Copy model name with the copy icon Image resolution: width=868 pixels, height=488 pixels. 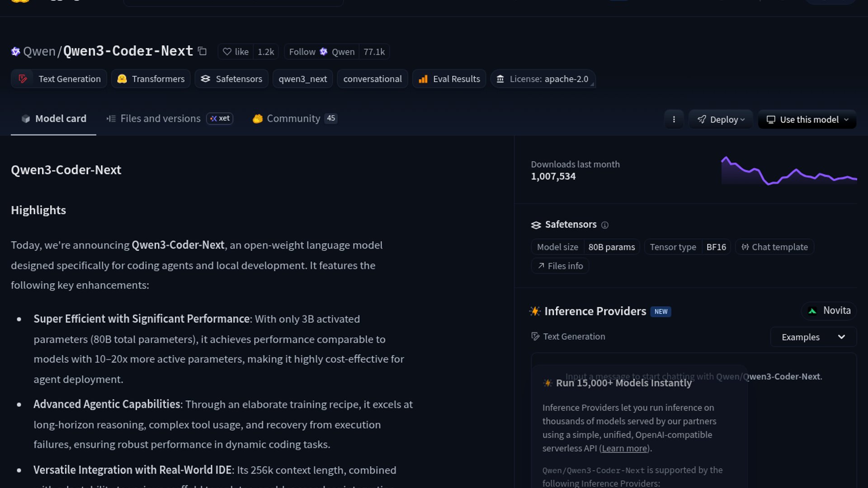tap(202, 52)
